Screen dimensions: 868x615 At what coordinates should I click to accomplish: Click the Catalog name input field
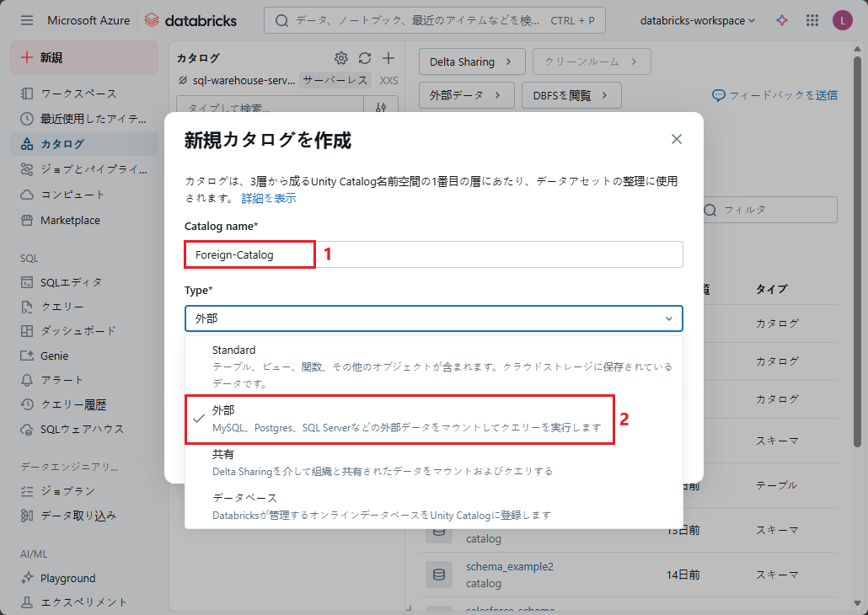click(x=497, y=254)
